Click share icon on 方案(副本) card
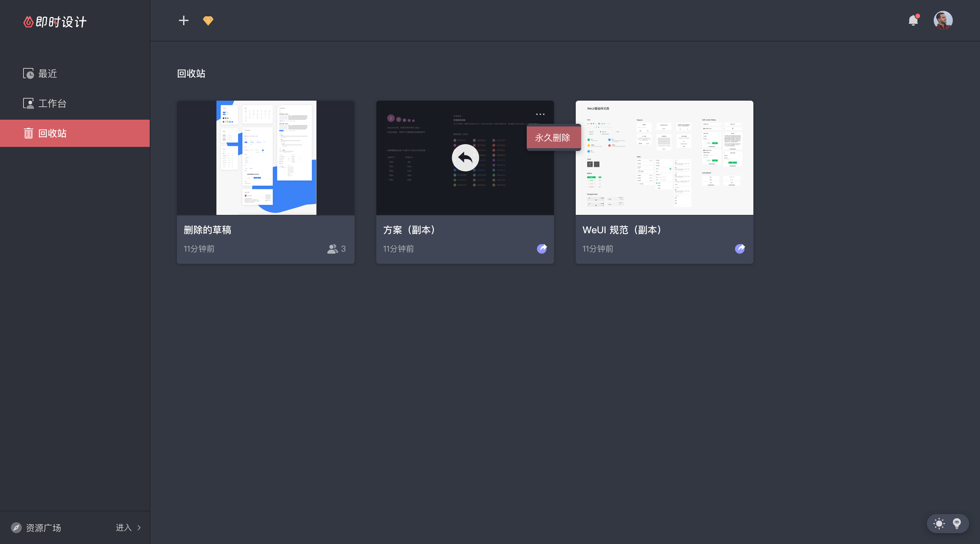The width and height of the screenshot is (980, 544). (542, 249)
